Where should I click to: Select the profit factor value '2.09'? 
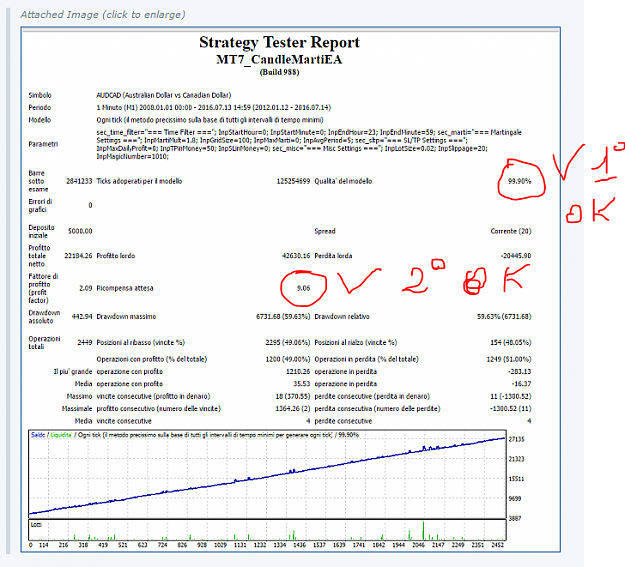coord(86,288)
